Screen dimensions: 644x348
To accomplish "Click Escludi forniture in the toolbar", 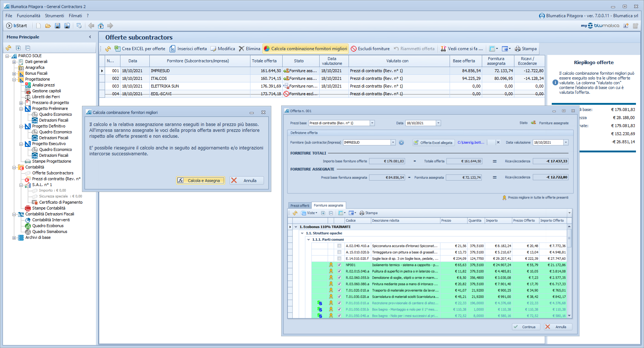I will 370,49.
